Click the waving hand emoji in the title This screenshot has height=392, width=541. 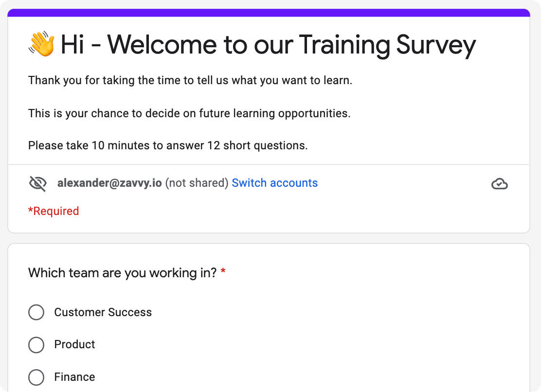click(42, 45)
